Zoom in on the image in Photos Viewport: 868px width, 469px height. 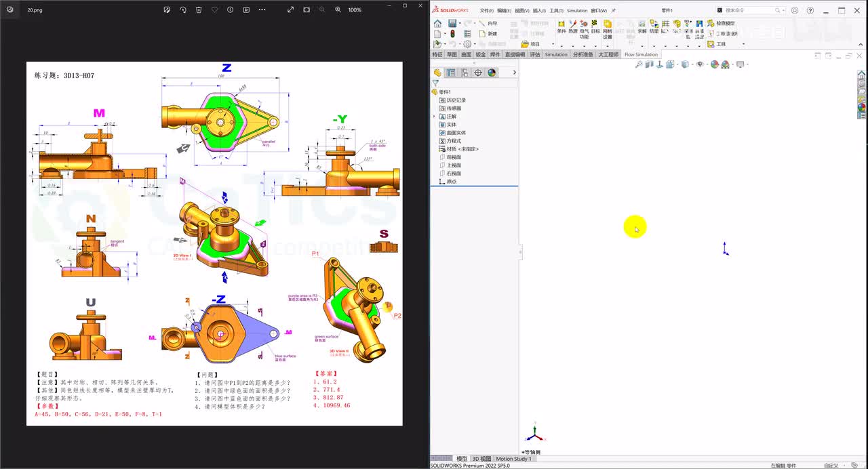point(338,10)
